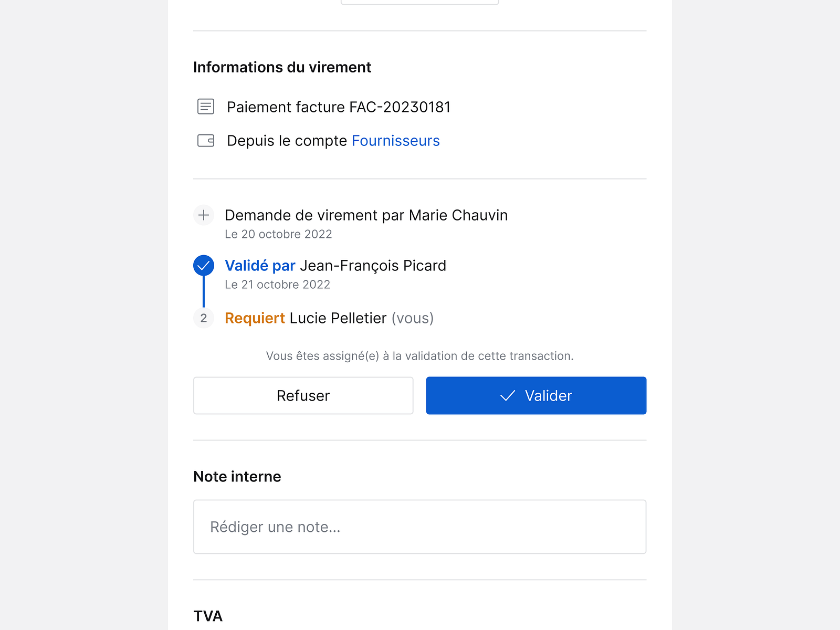This screenshot has width=840, height=630.
Task: Select the Le 21 octobre 2022 date label
Action: click(x=277, y=285)
